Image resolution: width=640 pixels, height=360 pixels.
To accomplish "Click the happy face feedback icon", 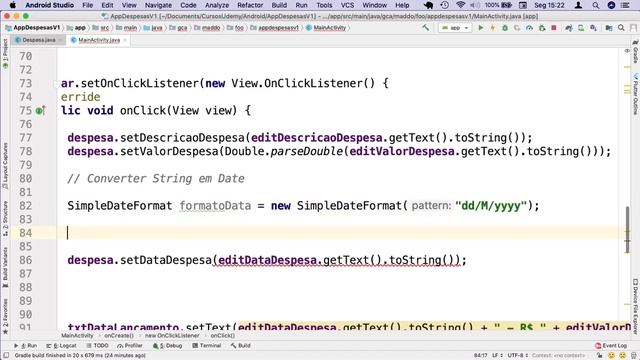I will pos(611,356).
